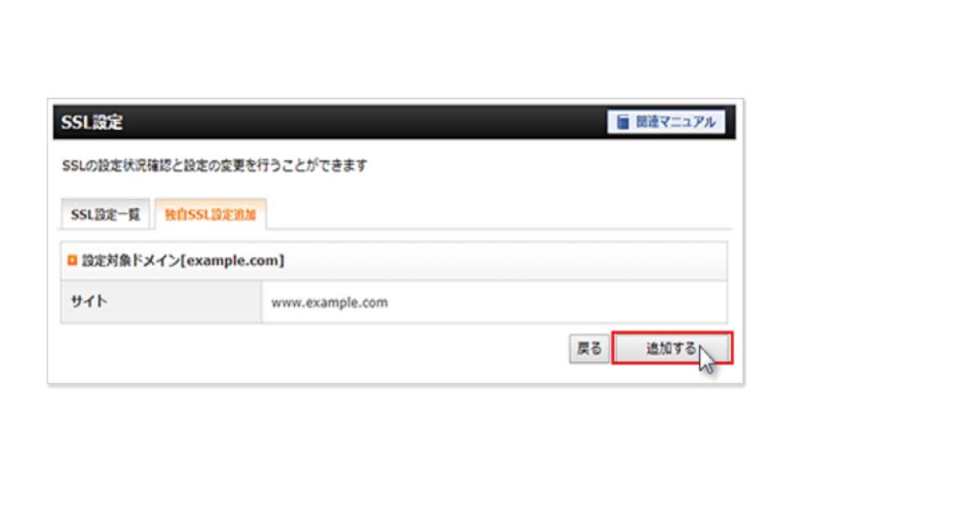The width and height of the screenshot is (980, 514).
Task: Select the サイト label cell
Action: click(161, 302)
